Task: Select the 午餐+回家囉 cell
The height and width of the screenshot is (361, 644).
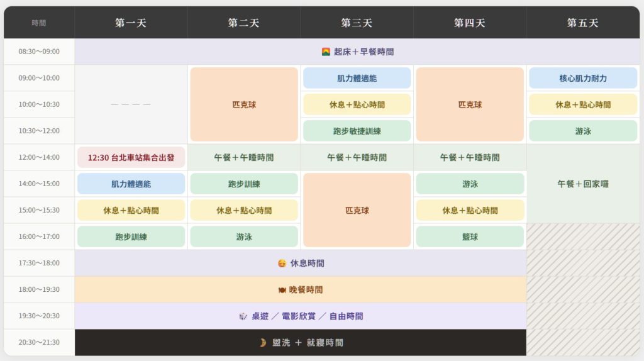Action: (x=582, y=184)
